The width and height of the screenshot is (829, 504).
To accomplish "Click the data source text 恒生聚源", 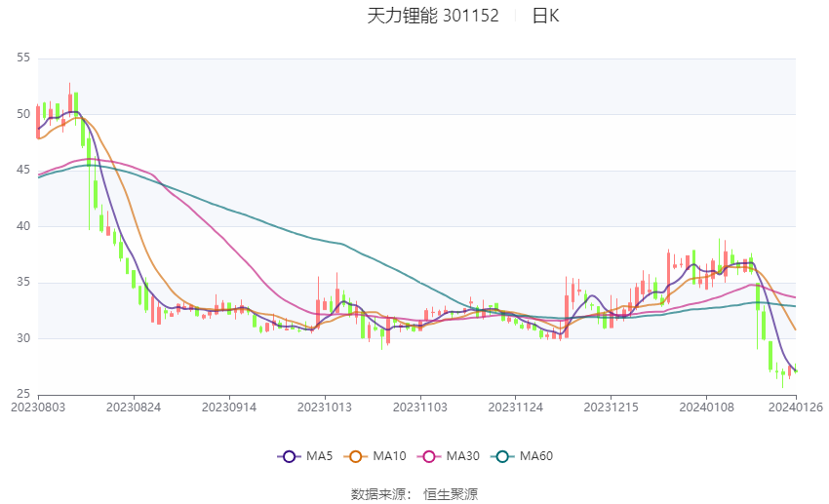I will 451,494.
